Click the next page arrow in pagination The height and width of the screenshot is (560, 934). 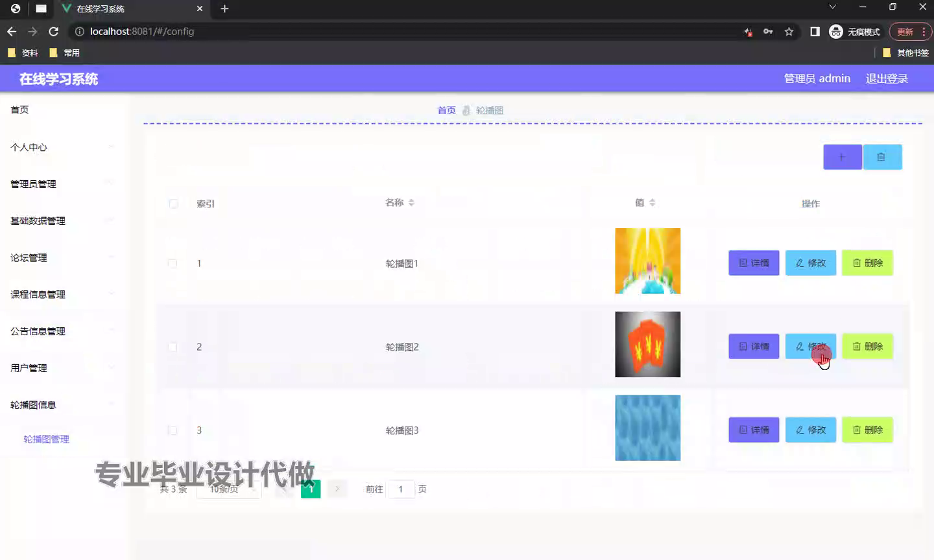337,489
